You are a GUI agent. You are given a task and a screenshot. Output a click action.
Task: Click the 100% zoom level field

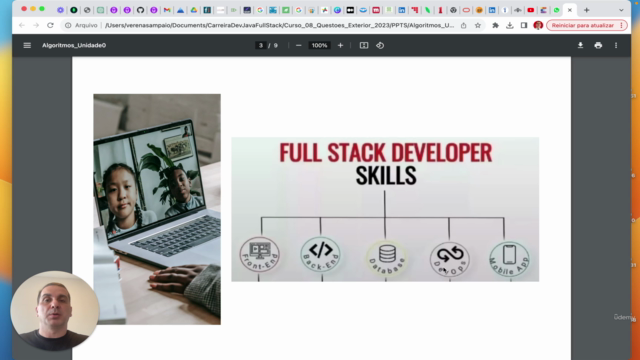tap(319, 45)
